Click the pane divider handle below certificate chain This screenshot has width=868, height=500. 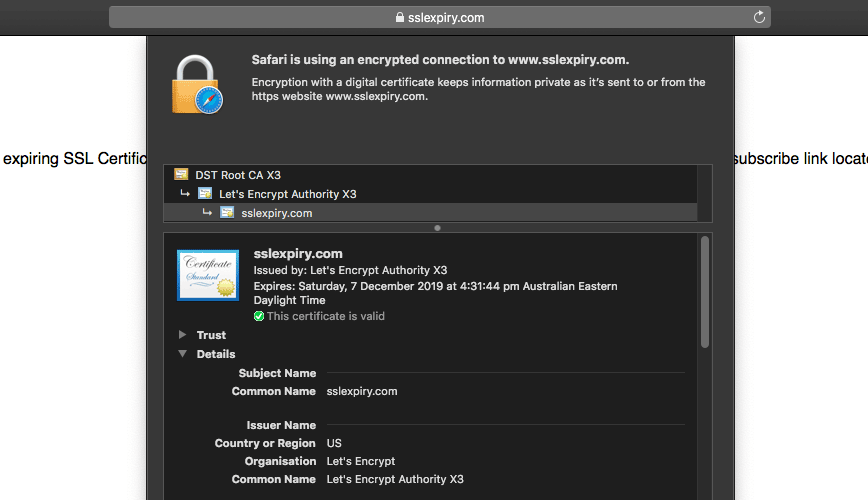(x=437, y=228)
